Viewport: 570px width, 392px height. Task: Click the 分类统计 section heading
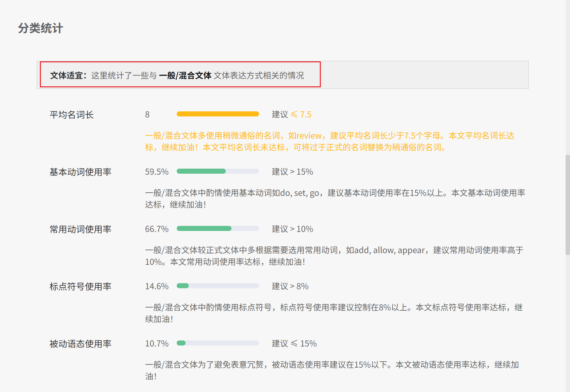tap(40, 28)
